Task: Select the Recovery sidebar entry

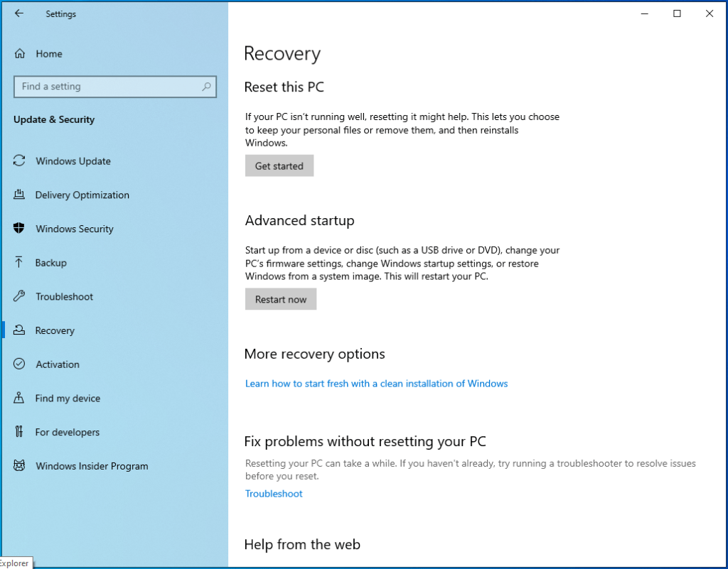Action: [55, 330]
